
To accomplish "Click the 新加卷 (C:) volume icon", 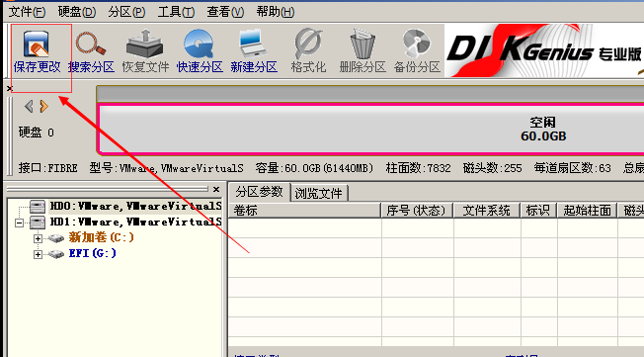I will tap(56, 238).
